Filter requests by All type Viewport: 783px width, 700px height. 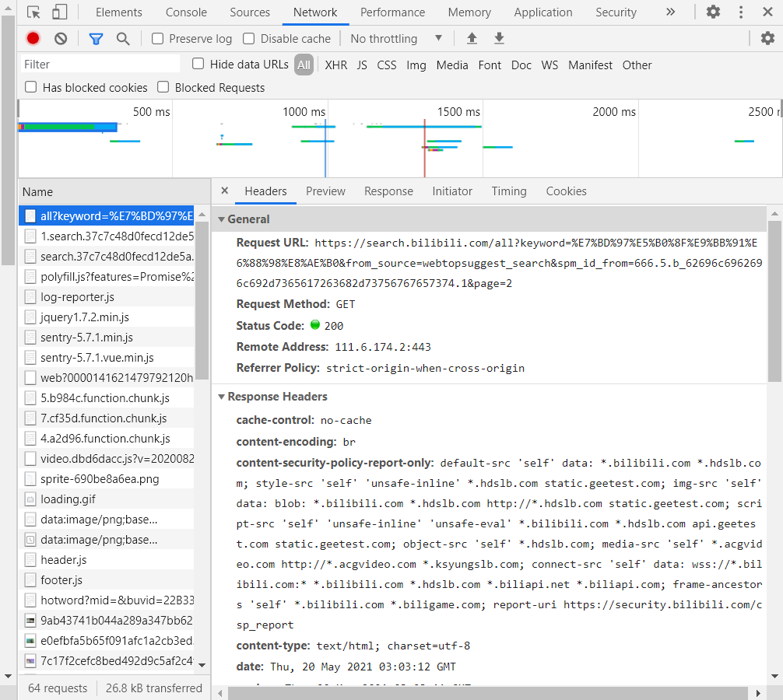point(304,65)
